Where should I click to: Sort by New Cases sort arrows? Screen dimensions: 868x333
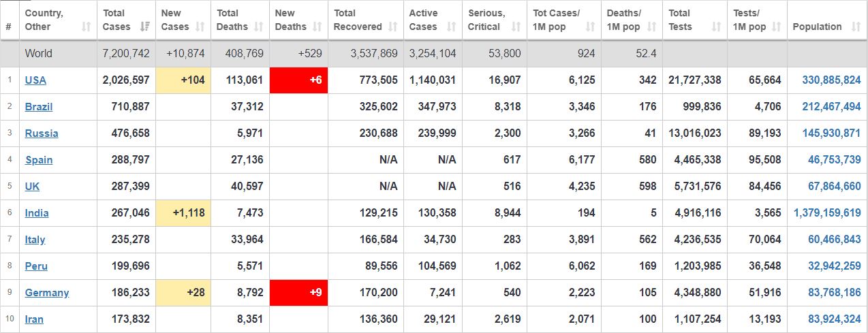point(200,27)
